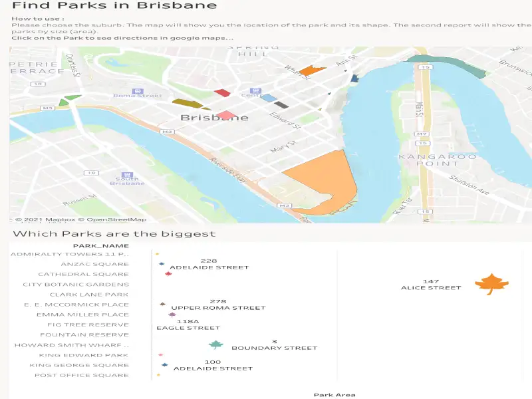The width and height of the screenshot is (532, 399).
Task: Select the light blue park near Central station
Action: 268,98
